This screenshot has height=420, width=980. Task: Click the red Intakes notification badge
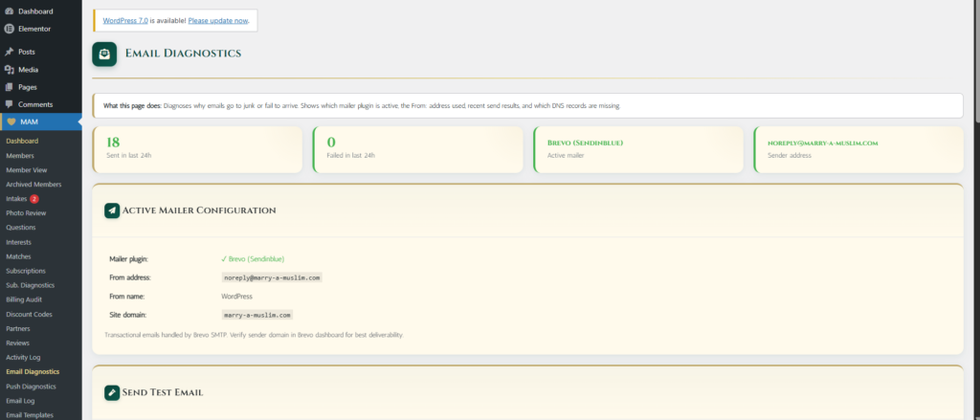coord(33,199)
